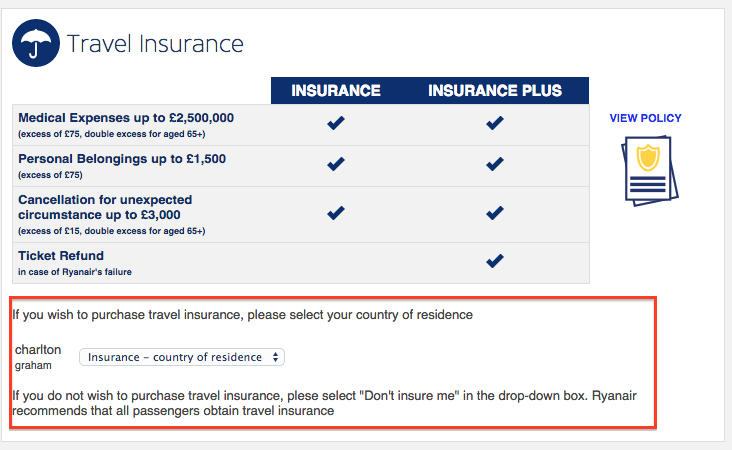The height and width of the screenshot is (450, 732).
Task: Click Medical Expenses checkmark under Insurance column
Action: pyautogui.click(x=336, y=123)
